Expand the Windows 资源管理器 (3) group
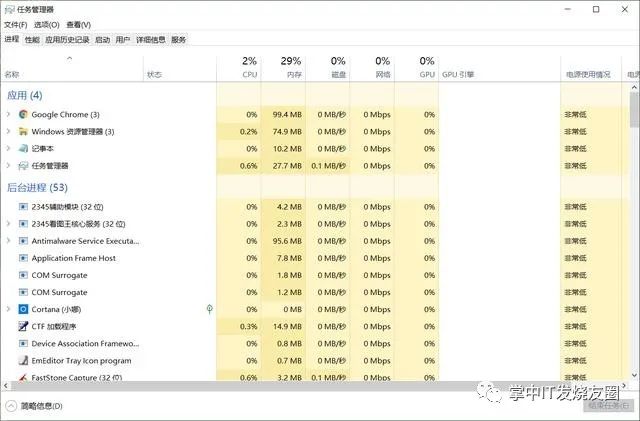Viewport: 640px width, 421px height. click(8, 131)
